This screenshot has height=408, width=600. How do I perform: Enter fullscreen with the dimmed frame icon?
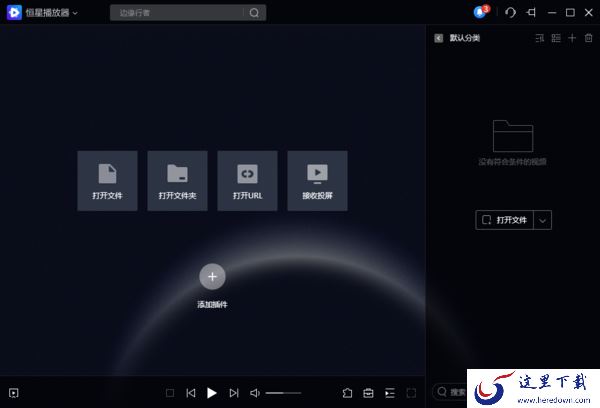click(x=411, y=393)
